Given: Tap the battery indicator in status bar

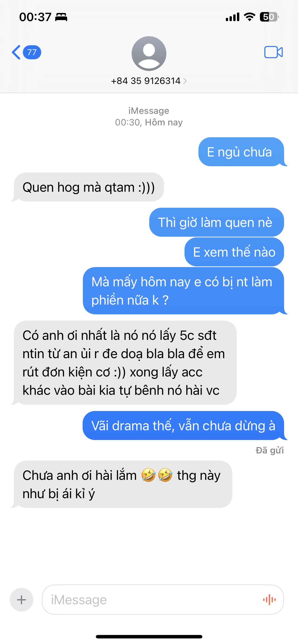Looking at the screenshot, I should click(269, 17).
